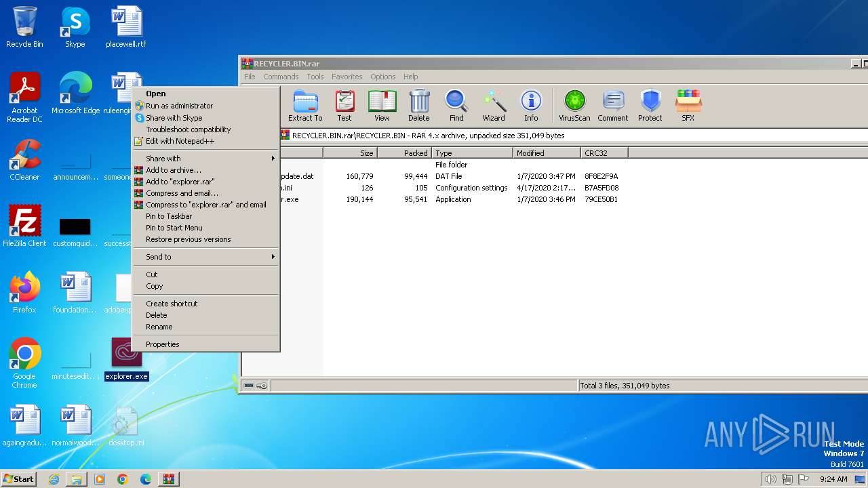The width and height of the screenshot is (868, 488).
Task: Choose Copy in context menu
Action: (205, 286)
